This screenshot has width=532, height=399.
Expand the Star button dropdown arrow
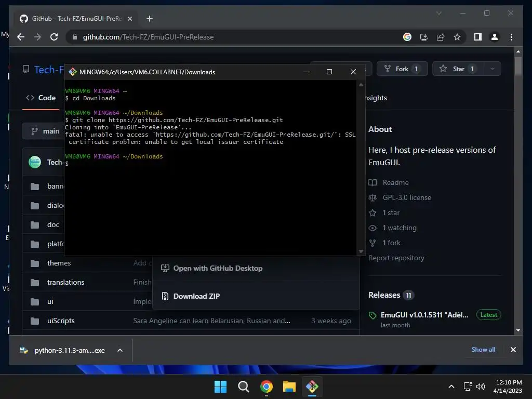(x=493, y=69)
